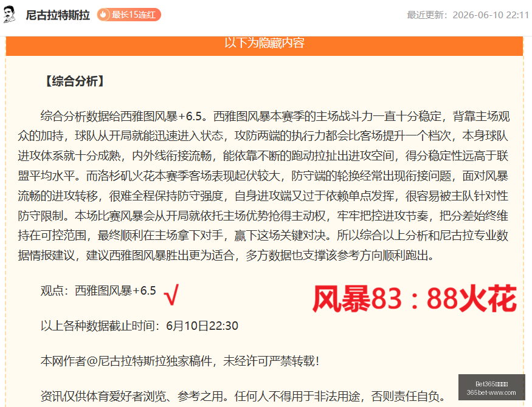Select the 最长15连红 streak badge
The height and width of the screenshot is (407, 532).
(x=129, y=15)
